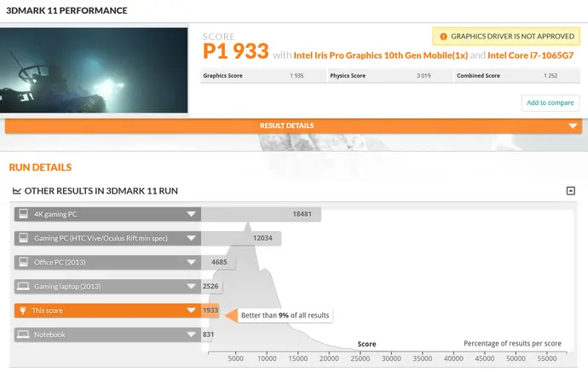Click the laptop icon on Notebook row

pyautogui.click(x=23, y=334)
